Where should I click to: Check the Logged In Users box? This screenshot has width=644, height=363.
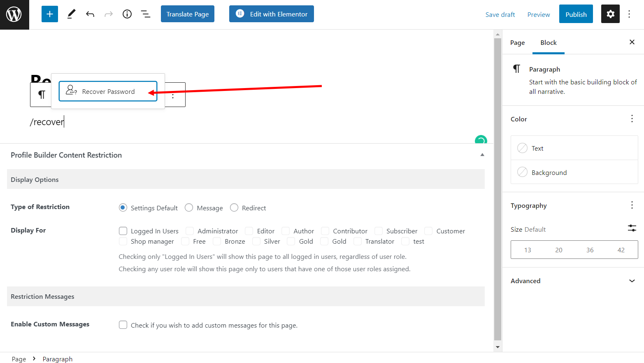pos(123,230)
